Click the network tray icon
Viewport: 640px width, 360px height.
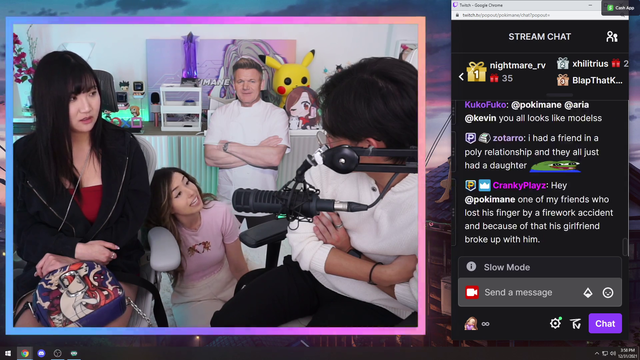click(x=605, y=353)
